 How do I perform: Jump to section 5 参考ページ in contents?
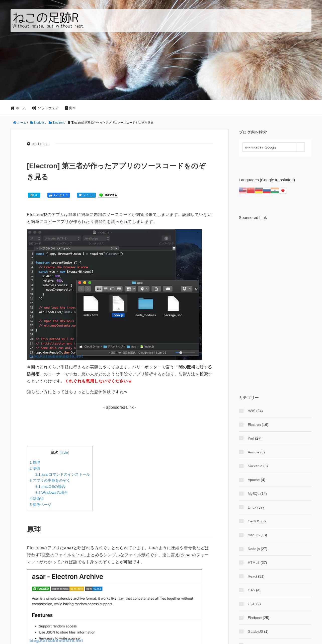(x=40, y=505)
